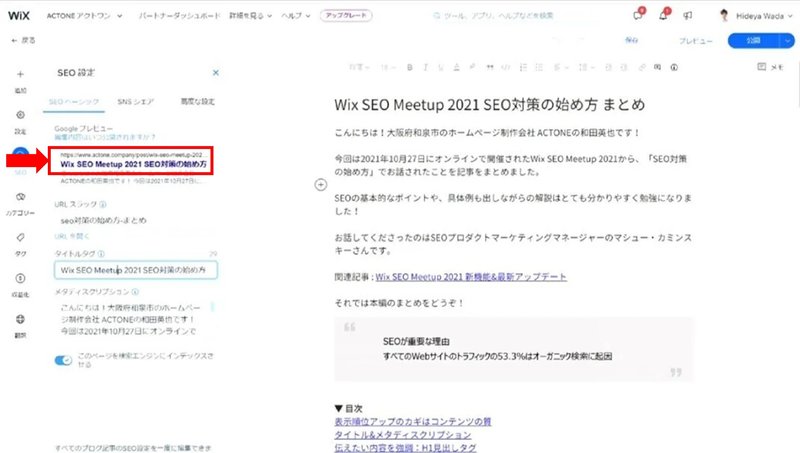The image size is (800, 453).
Task: Open the tags sidebar icon
Action: (20, 237)
